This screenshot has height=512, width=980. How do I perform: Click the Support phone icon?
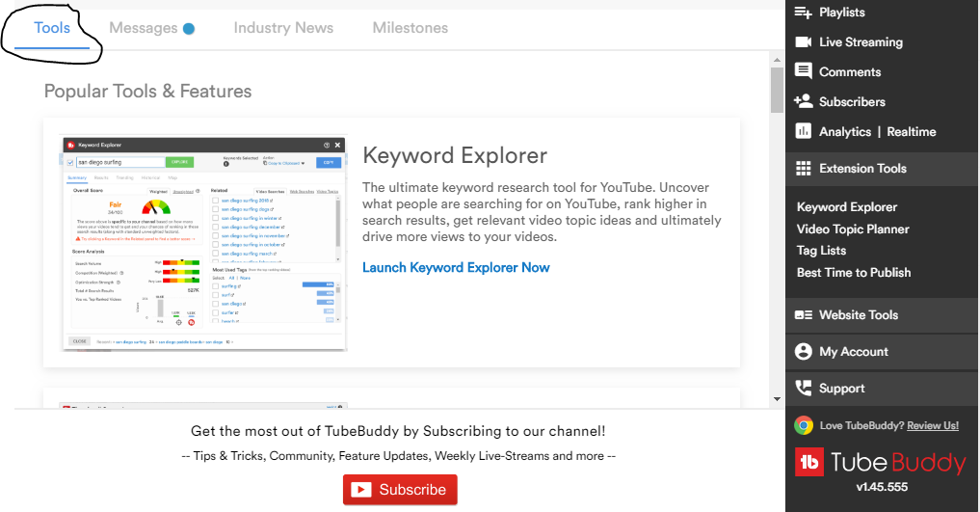click(803, 388)
